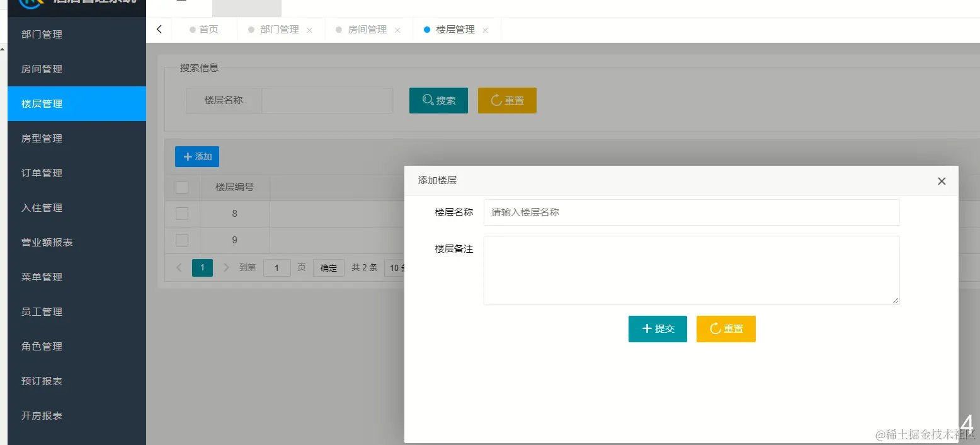Click the 楼层编号 column header
This screenshot has height=445, width=980.
click(234, 187)
